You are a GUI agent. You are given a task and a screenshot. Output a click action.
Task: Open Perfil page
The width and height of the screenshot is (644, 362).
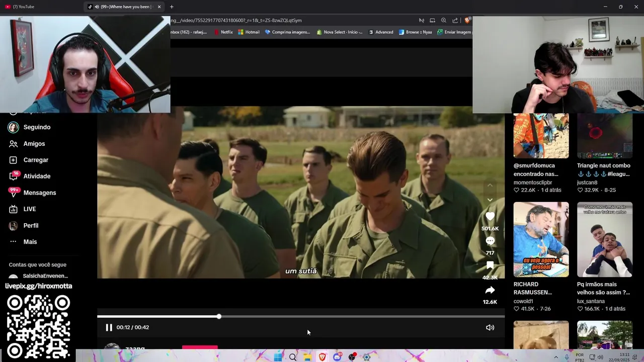pyautogui.click(x=31, y=226)
